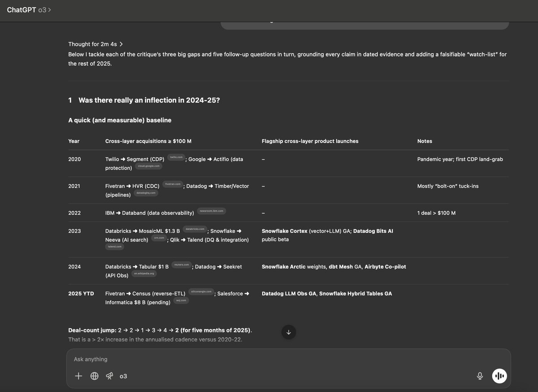Click the 'Year' column header
The image size is (538, 392).
[74, 141]
